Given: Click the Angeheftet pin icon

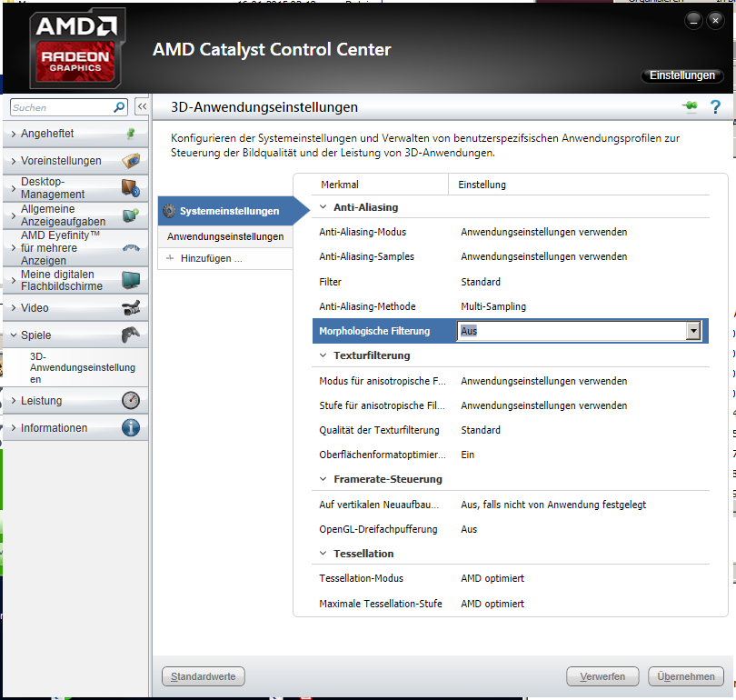Looking at the screenshot, I should click(131, 134).
